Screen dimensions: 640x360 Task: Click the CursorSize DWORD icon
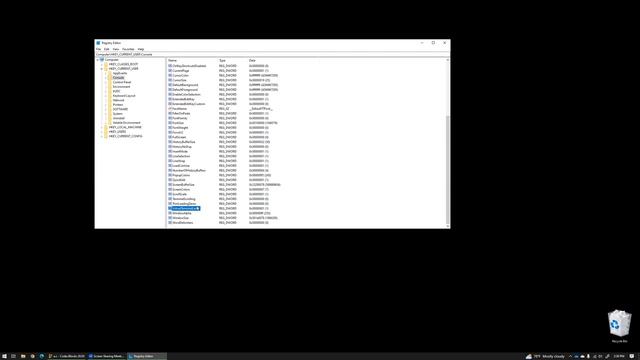tap(170, 80)
